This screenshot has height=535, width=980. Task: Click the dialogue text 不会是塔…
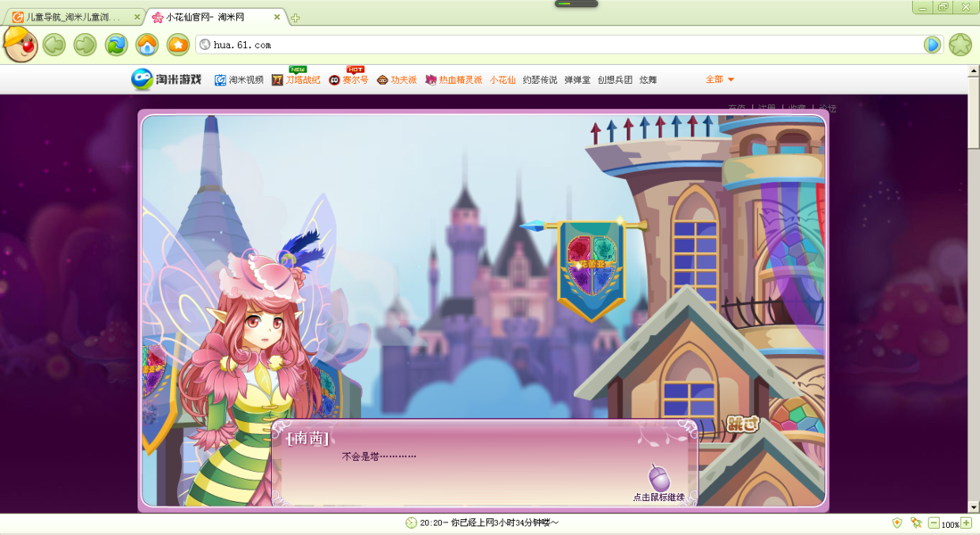[x=379, y=457]
